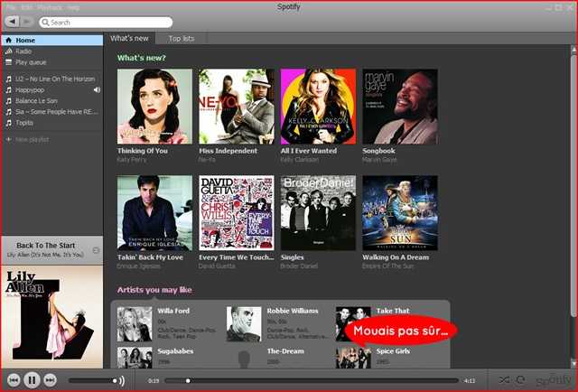Click the Walking On A Dream title
The image size is (578, 392).
396,257
